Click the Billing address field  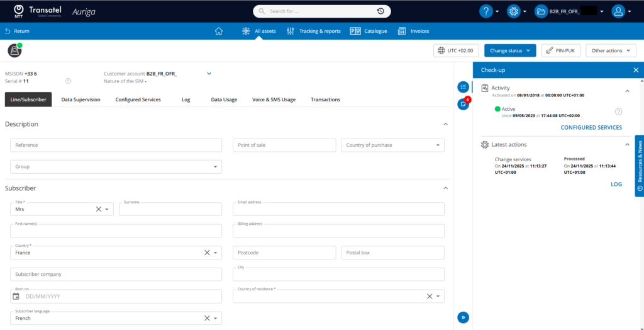click(x=338, y=231)
